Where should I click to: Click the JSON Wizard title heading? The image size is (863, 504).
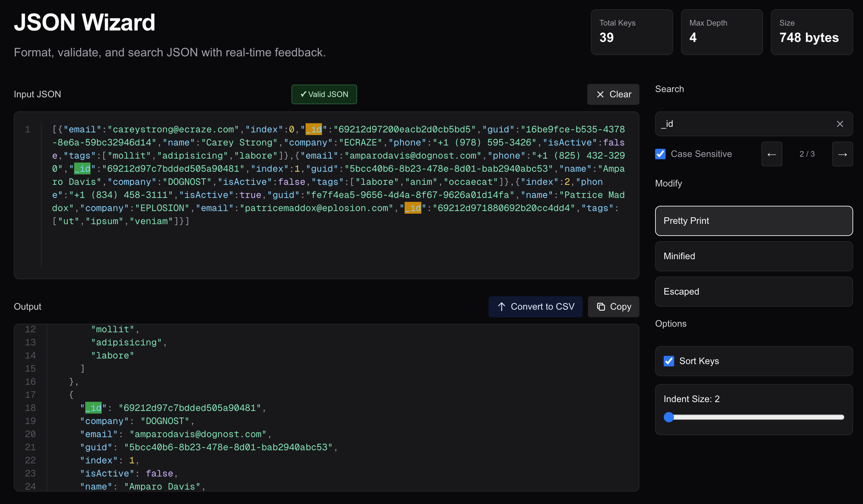(84, 23)
